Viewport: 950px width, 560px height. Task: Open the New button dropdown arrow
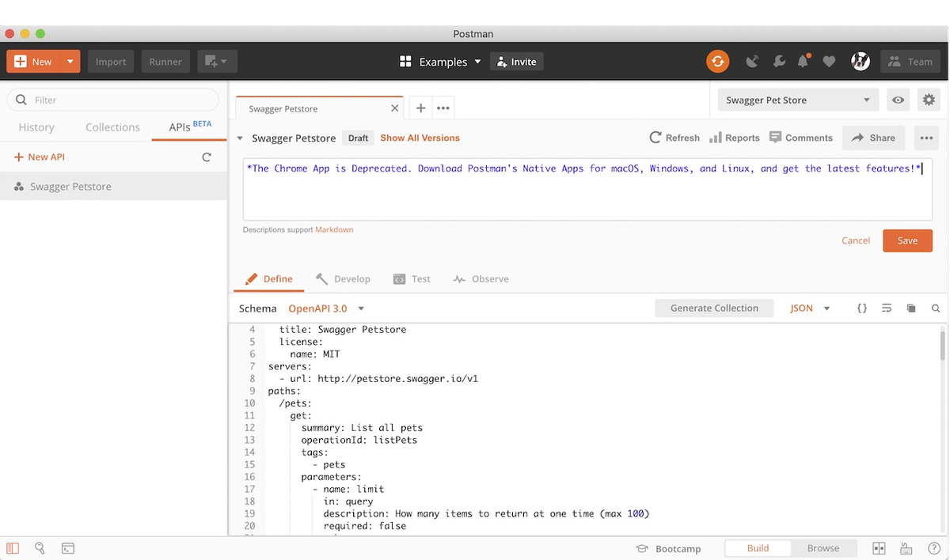[x=70, y=62]
